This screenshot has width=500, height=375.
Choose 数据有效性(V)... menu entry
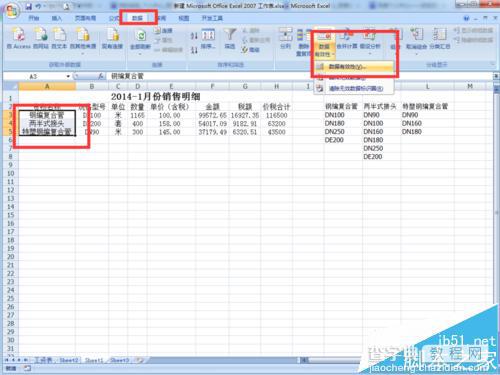(354, 67)
